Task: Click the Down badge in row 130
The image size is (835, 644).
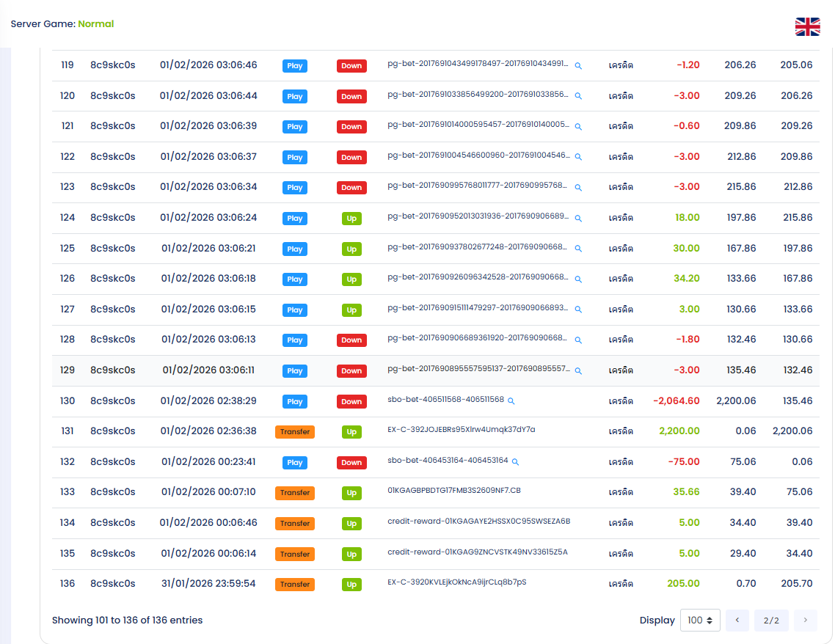Action: click(351, 402)
